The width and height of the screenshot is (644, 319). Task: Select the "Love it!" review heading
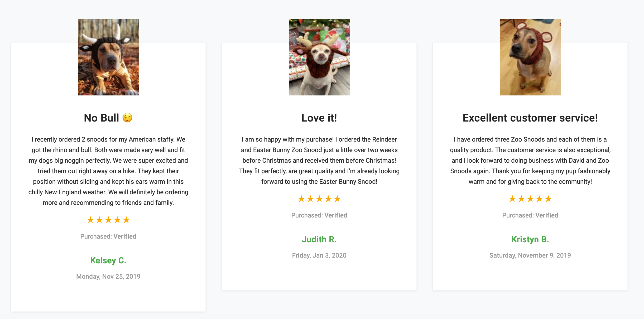coord(319,118)
